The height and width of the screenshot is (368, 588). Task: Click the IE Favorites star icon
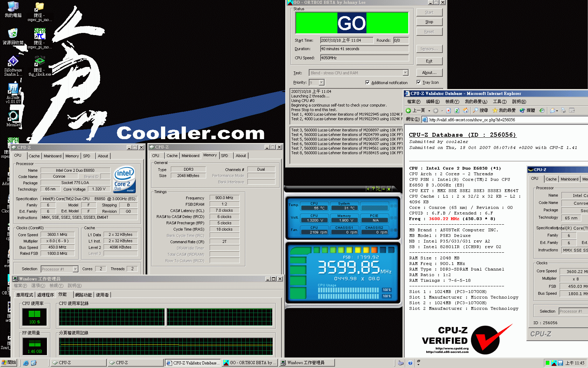tap(495, 110)
